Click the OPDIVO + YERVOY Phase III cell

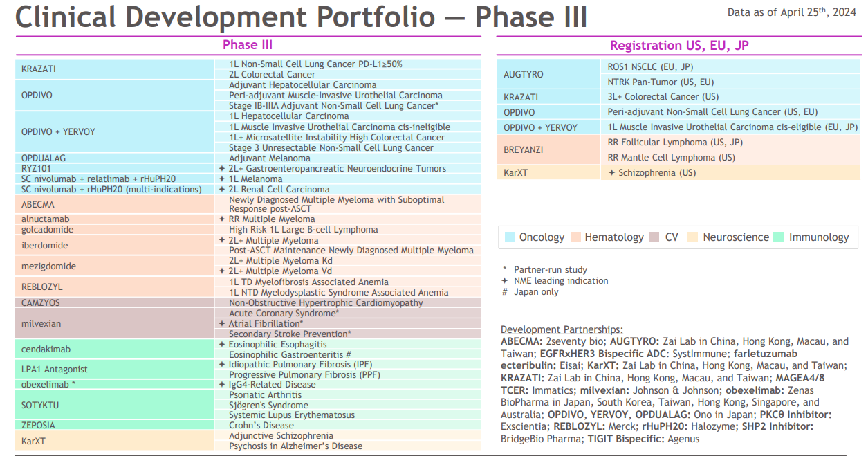pyautogui.click(x=115, y=131)
